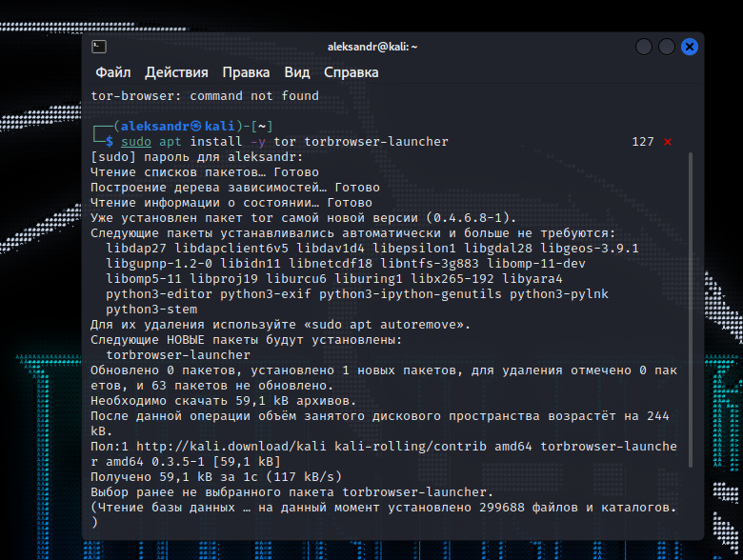Click package name 'libx265-192'
743x560 pixels.
point(452,279)
